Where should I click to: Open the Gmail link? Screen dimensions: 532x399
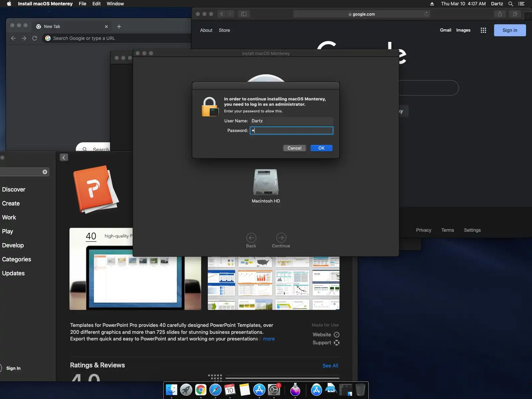[446, 30]
